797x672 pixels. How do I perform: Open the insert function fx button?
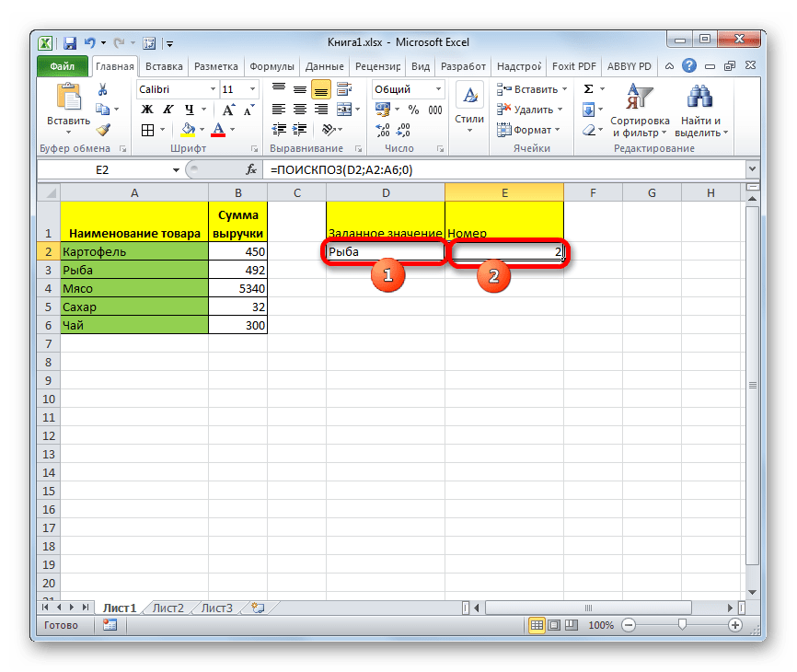[251, 169]
